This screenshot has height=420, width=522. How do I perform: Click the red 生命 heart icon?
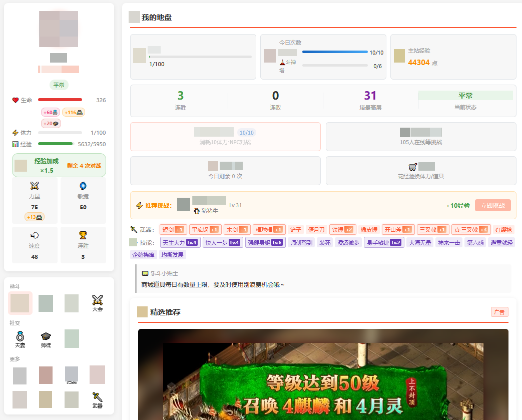point(16,100)
